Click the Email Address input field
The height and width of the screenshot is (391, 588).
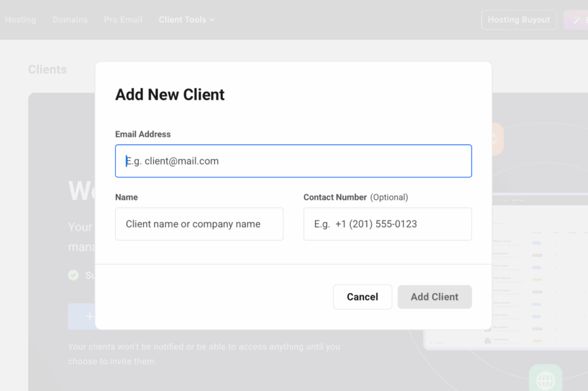[x=293, y=161]
